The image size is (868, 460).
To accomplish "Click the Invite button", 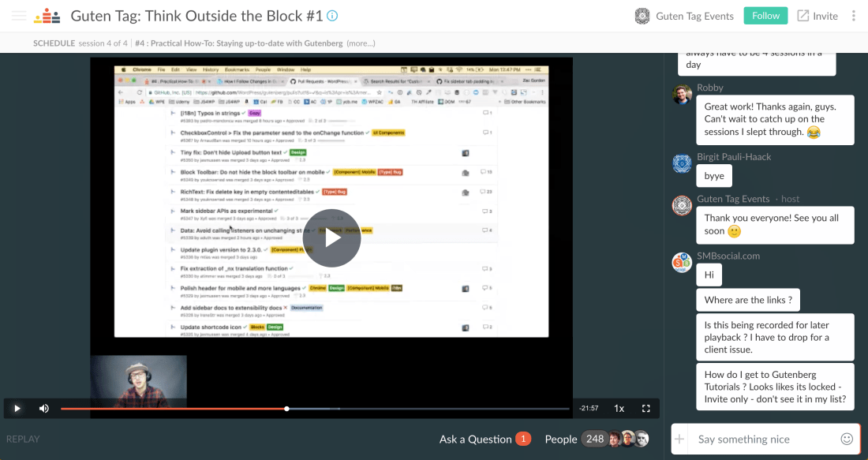I will coord(817,15).
